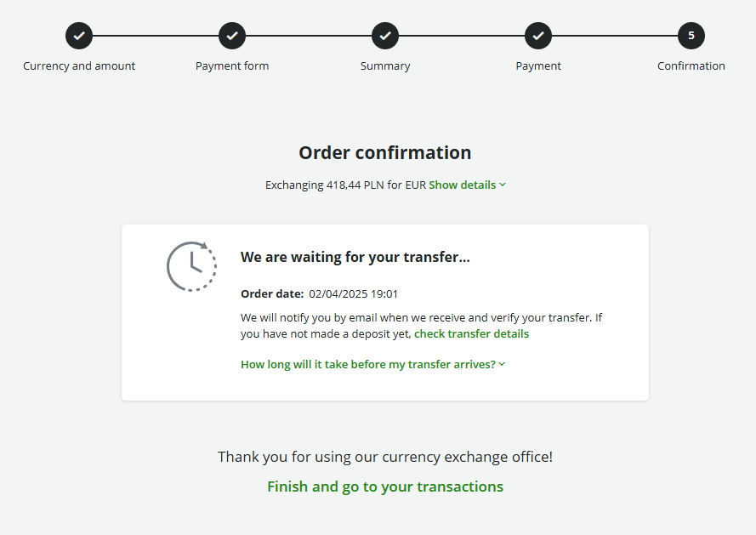756x535 pixels.
Task: Click the chevron arrow beside Show details
Action: [x=503, y=185]
